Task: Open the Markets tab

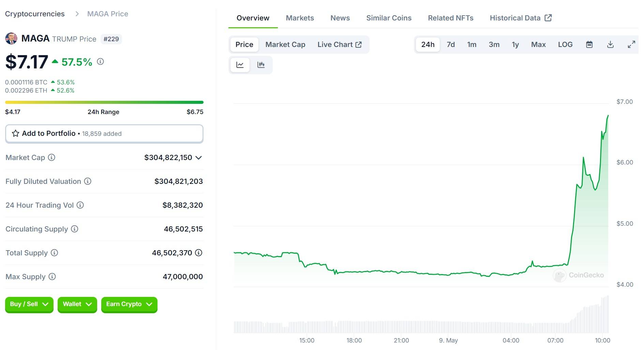Action: [300, 18]
